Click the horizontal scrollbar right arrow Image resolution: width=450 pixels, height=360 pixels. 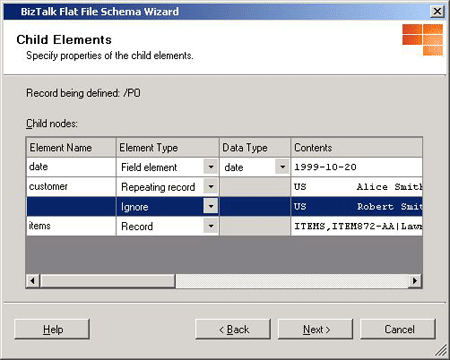coord(415,281)
